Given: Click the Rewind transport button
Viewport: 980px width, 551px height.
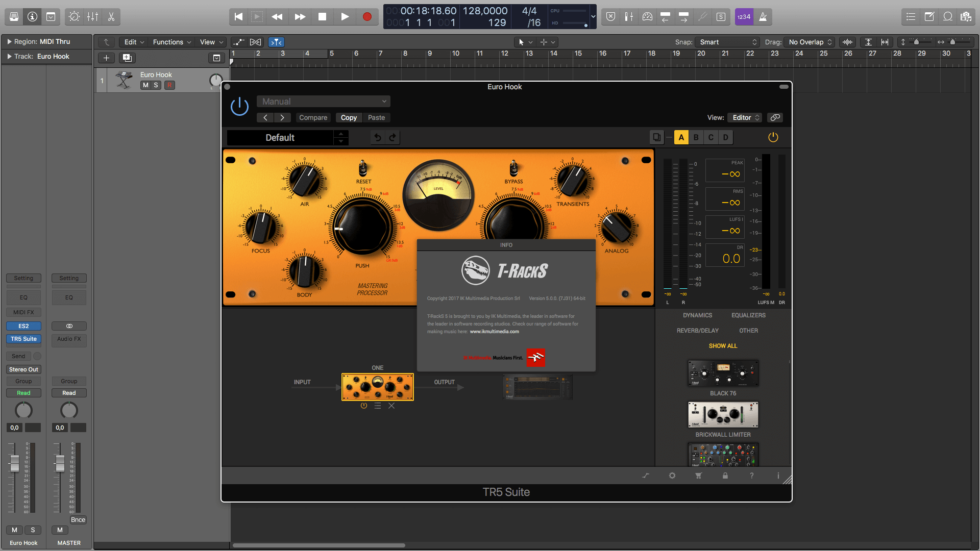Looking at the screenshot, I should 277,17.
